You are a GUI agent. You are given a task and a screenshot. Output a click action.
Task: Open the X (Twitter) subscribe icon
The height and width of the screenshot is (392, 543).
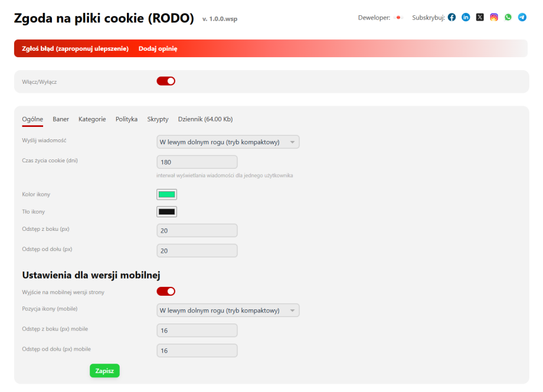pyautogui.click(x=479, y=17)
